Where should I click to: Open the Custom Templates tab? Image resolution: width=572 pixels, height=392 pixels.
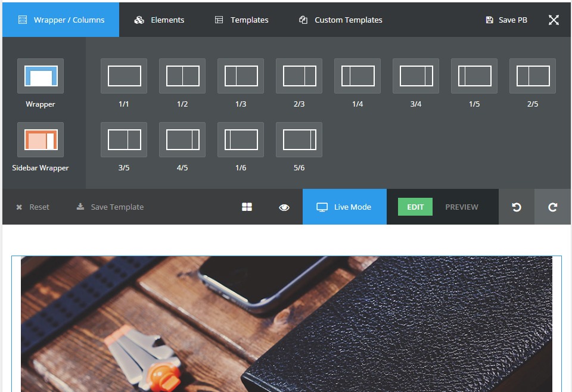pos(341,20)
